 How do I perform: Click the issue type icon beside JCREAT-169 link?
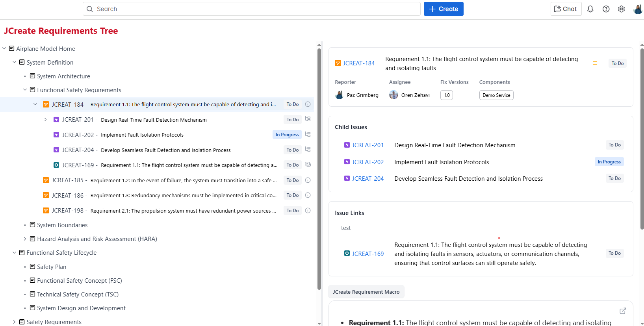(x=347, y=254)
